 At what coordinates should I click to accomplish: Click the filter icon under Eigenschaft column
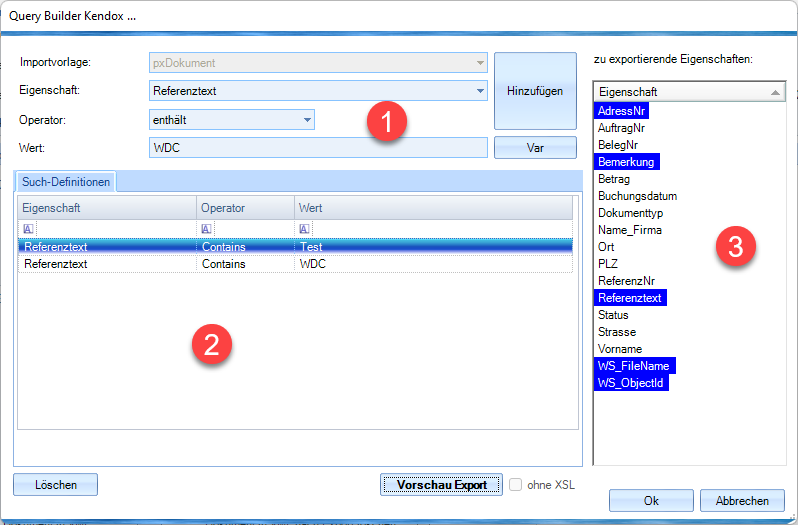(27, 229)
